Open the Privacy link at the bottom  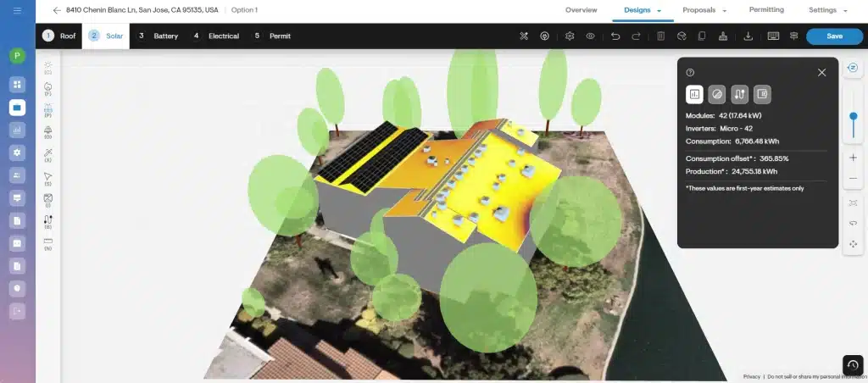coord(751,376)
